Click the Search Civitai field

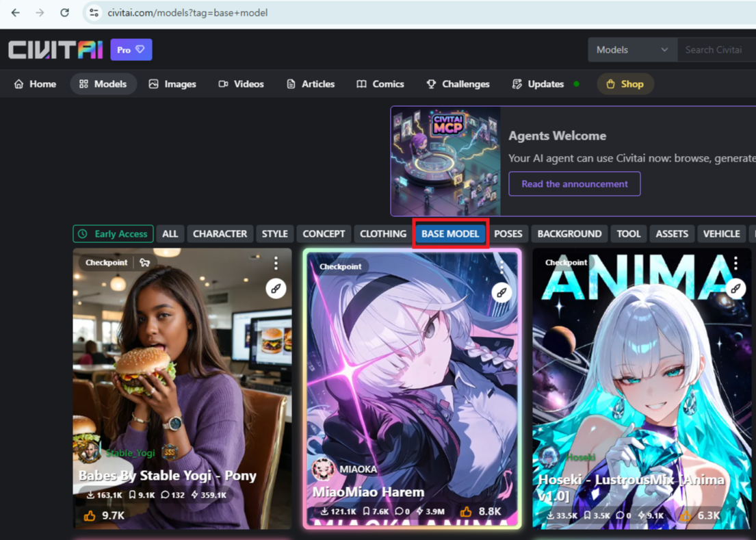coord(716,50)
